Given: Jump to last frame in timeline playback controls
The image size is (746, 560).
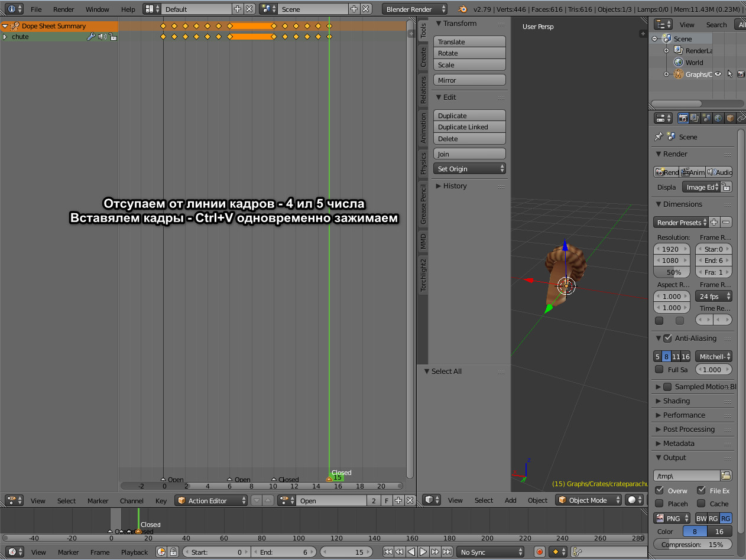Looking at the screenshot, I should coord(447,552).
